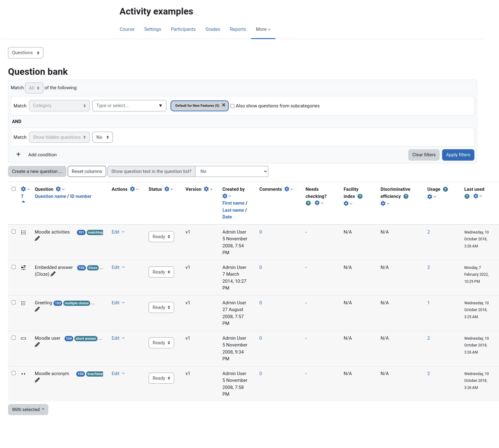Remove the Default for New Features filter tag
The image size is (499, 448).
point(224,105)
